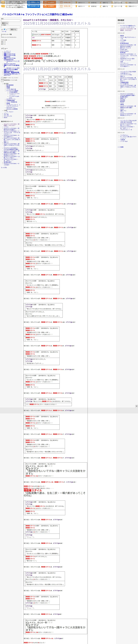Open バラム・ノーレッジ in update history
Screen dimensions: 138x644
coord(125,60)
